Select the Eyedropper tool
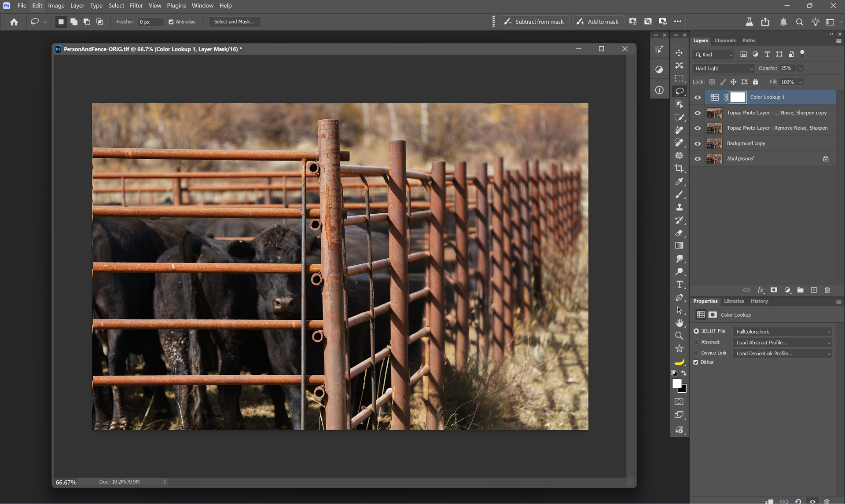845x504 pixels. pos(679,182)
